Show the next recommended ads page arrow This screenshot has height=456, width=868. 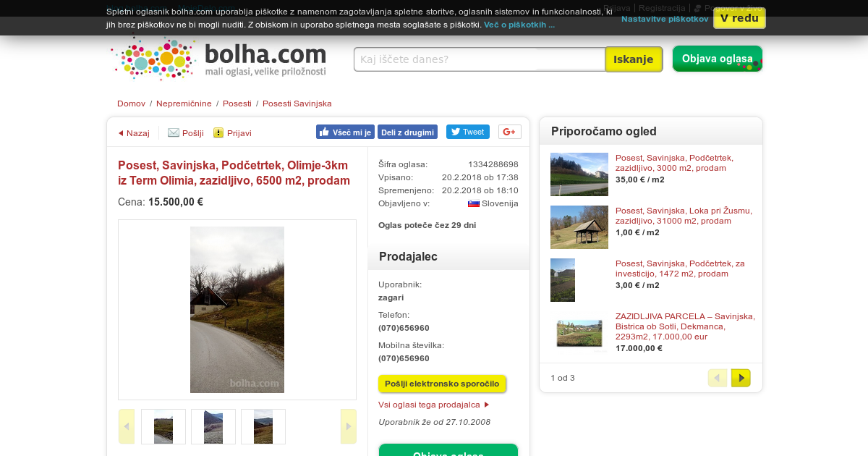point(741,378)
